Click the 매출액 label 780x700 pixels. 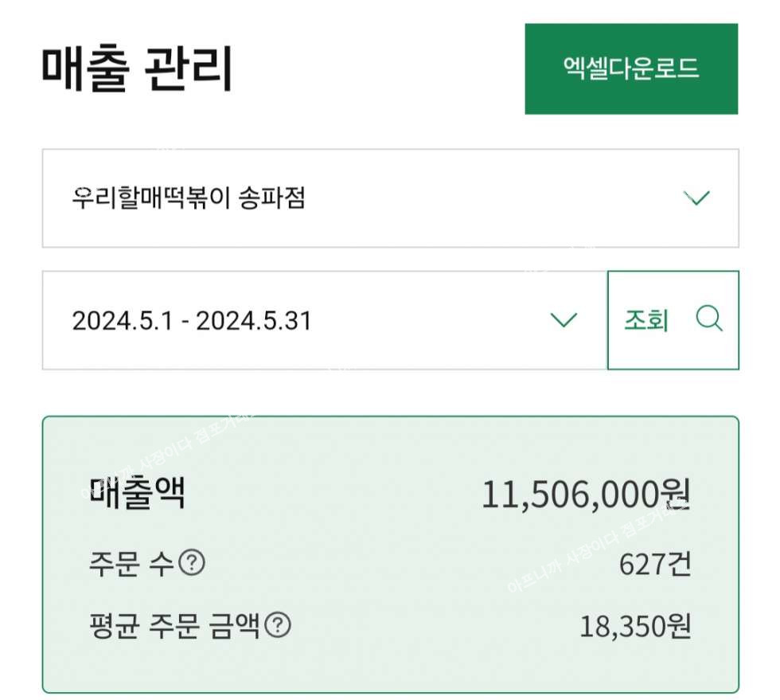pos(136,494)
